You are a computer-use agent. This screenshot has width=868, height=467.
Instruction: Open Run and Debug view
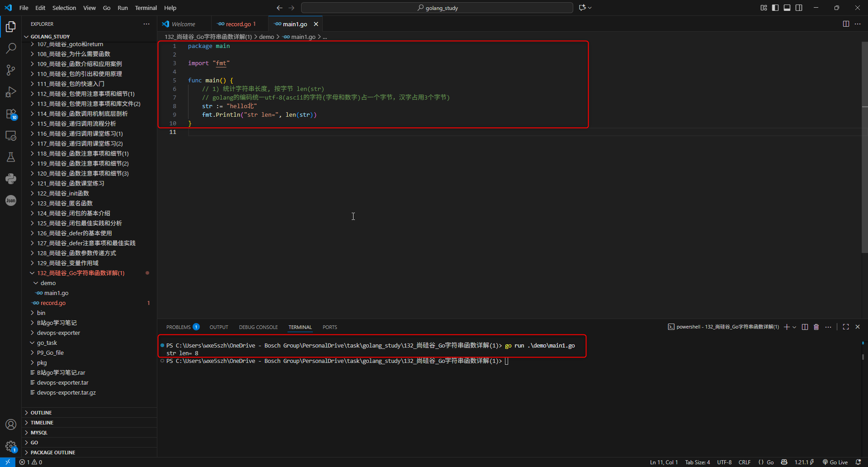(11, 91)
